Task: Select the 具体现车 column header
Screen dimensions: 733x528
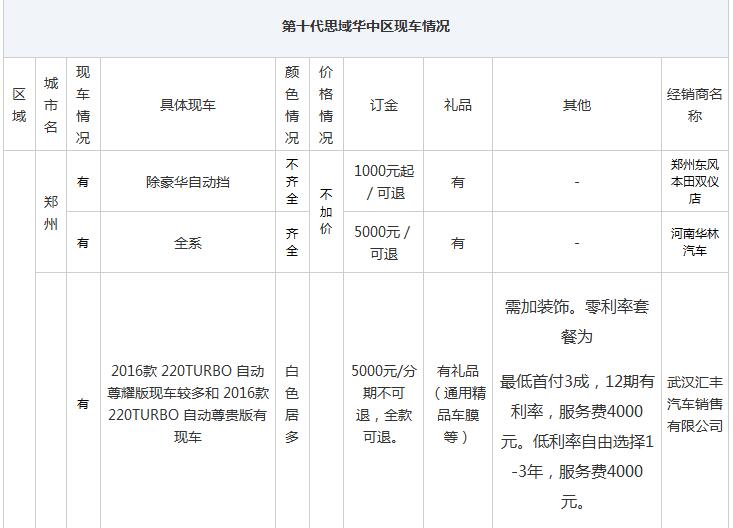Action: point(188,105)
